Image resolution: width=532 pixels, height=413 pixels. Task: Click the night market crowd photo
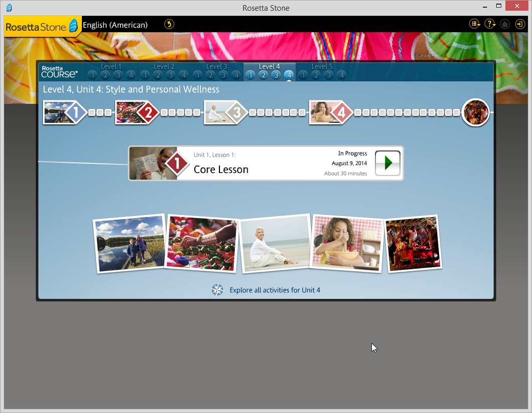[x=413, y=244]
